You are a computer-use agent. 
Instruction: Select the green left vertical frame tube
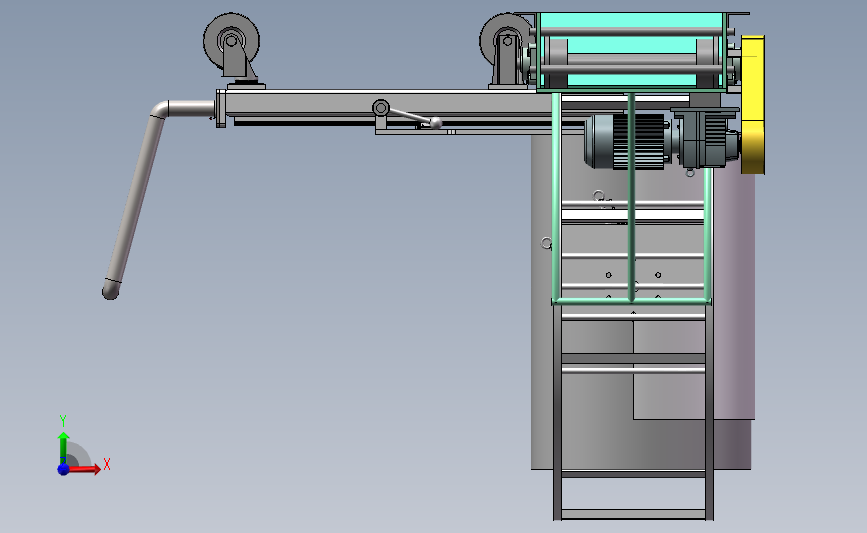(x=556, y=197)
